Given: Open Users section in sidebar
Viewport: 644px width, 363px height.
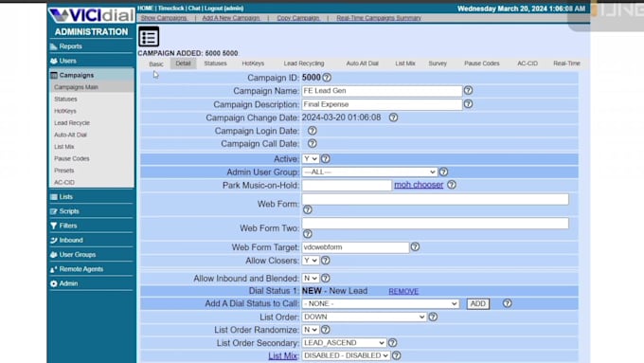Looking at the screenshot, I should tap(68, 61).
